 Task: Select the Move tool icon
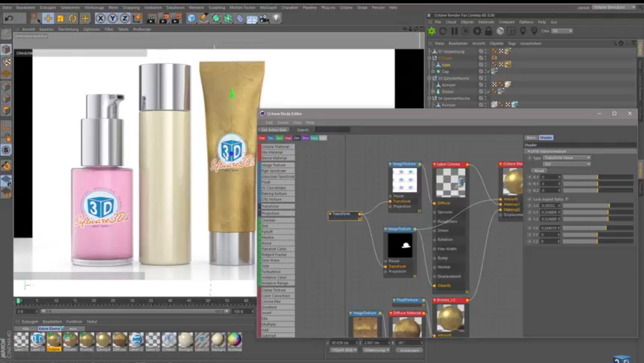pyautogui.click(x=48, y=18)
